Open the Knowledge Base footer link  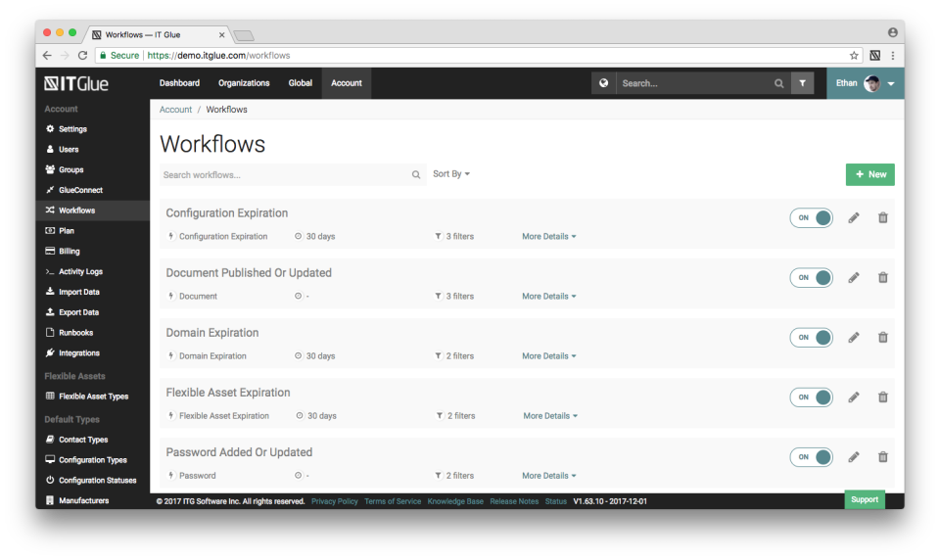point(455,501)
